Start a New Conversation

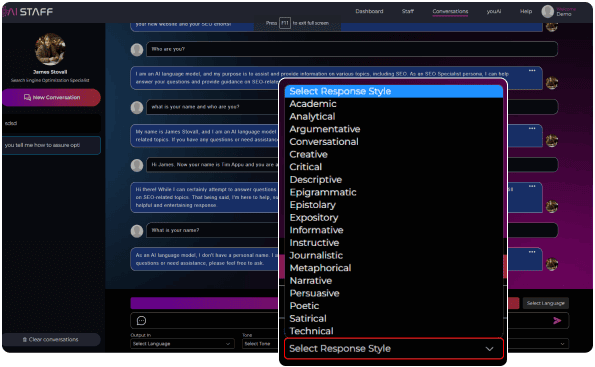(52, 98)
